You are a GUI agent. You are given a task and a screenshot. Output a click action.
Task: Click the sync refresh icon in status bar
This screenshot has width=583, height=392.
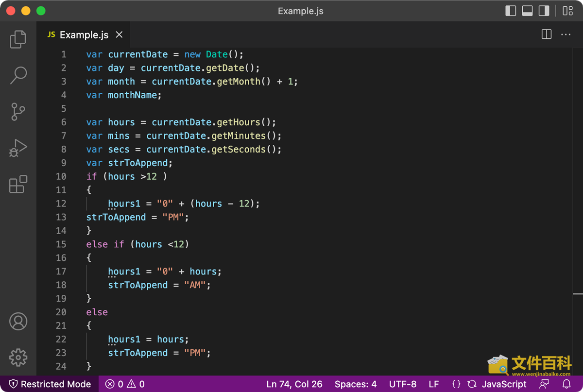pyautogui.click(x=472, y=384)
